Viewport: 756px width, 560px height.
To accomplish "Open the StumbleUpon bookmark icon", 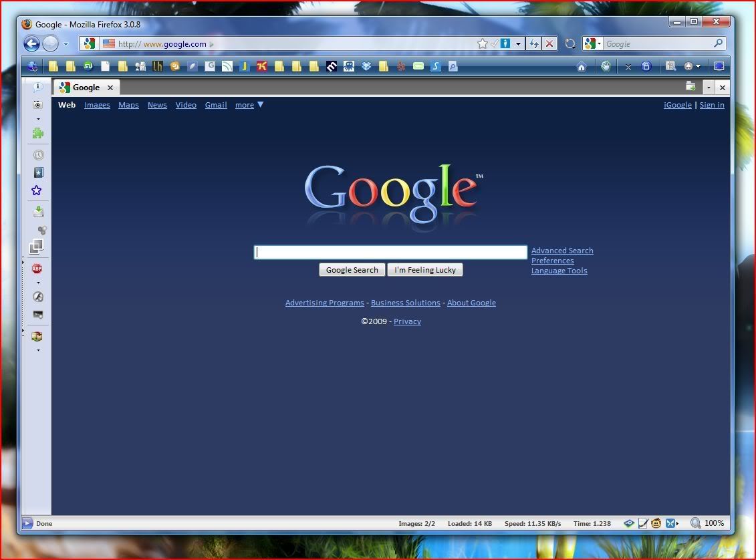I will pos(88,67).
